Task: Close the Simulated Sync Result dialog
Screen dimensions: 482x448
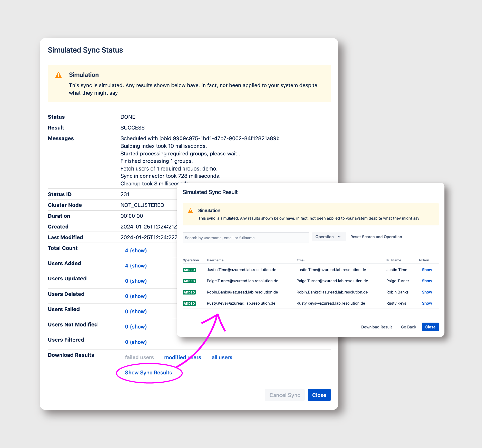Action: click(430, 327)
